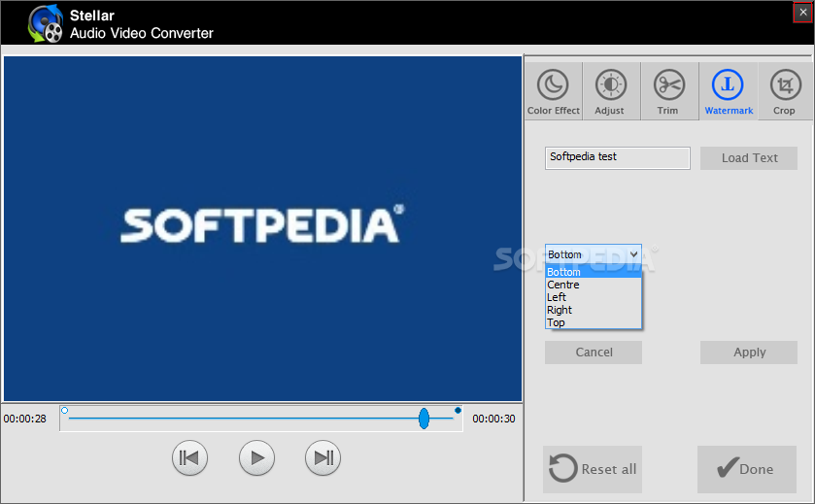Collapse the watermark position dropdown

click(x=633, y=254)
